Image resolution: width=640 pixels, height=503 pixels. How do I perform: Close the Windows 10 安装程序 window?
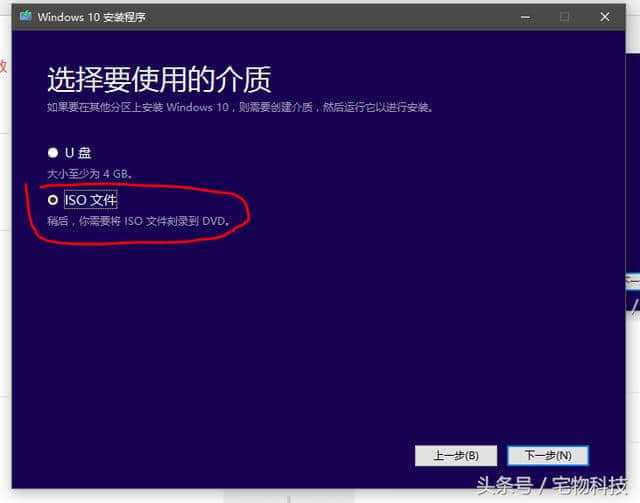click(605, 17)
